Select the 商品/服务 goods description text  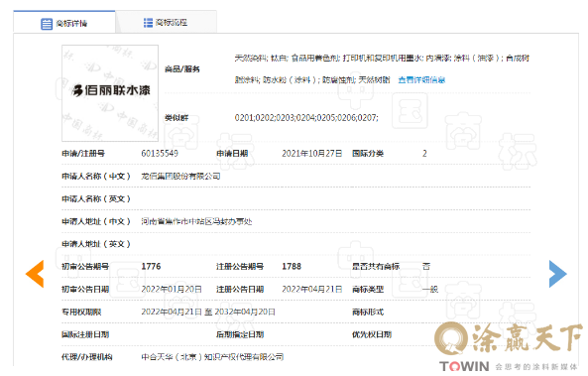(x=382, y=69)
